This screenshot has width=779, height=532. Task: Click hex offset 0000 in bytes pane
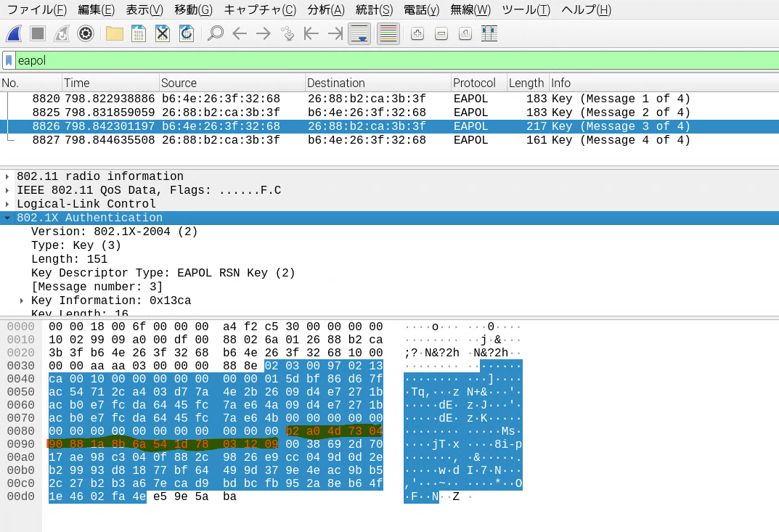pos(20,327)
